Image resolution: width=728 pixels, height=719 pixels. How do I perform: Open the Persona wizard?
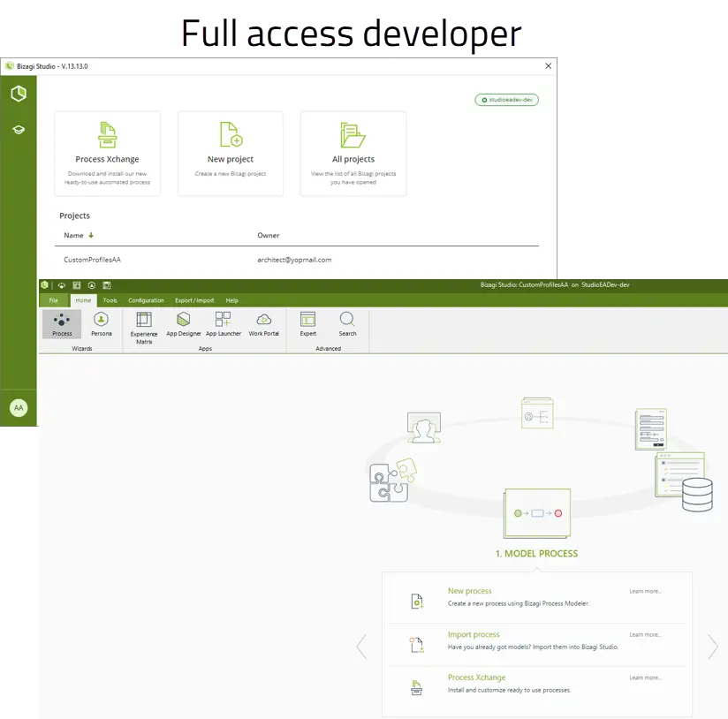coord(102,324)
